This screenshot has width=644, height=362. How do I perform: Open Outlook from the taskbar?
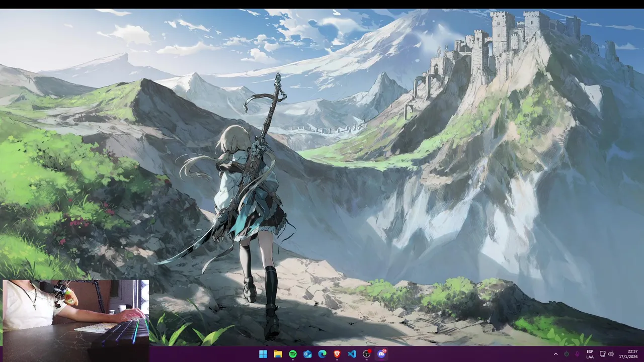tap(307, 354)
